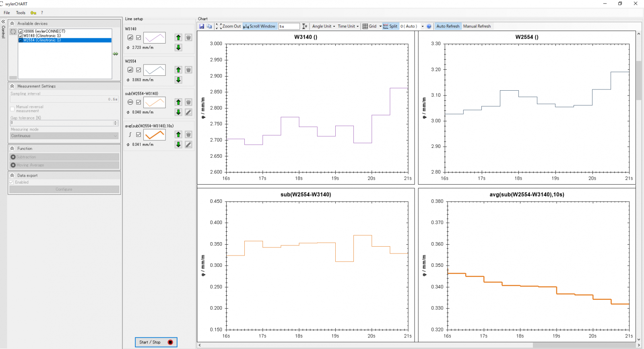
Task: Click the orange avg line color swatch
Action: 155,135
